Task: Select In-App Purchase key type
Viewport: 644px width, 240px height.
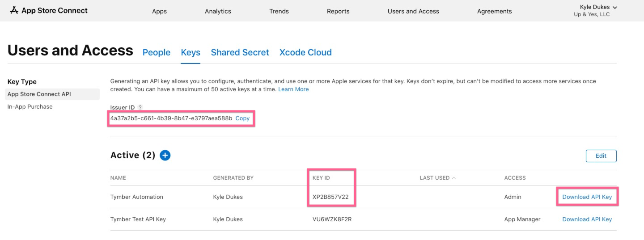Action: pyautogui.click(x=30, y=107)
